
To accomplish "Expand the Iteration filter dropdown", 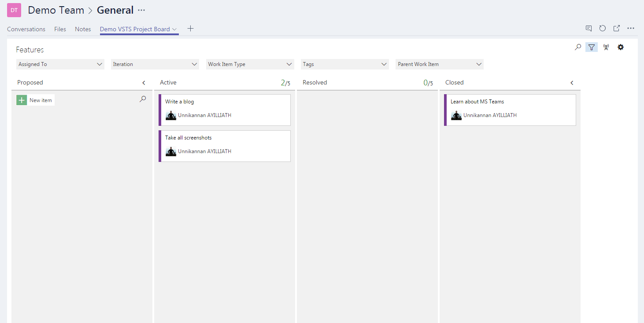I will pos(155,64).
